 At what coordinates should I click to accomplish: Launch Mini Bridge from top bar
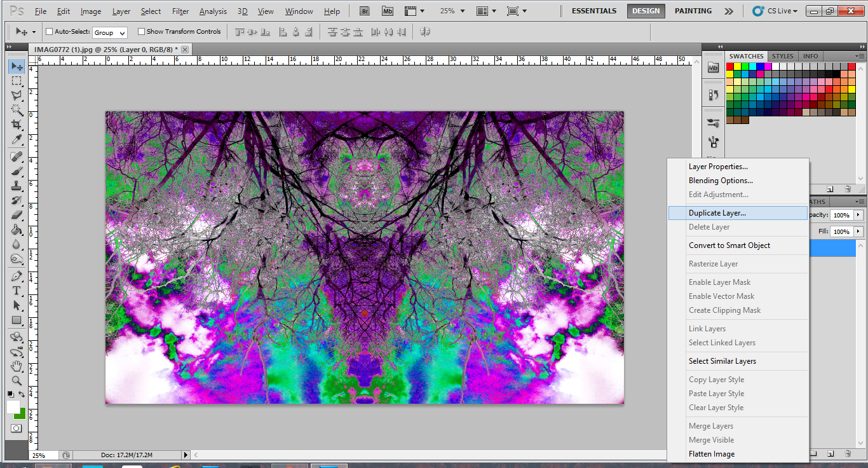tap(388, 11)
